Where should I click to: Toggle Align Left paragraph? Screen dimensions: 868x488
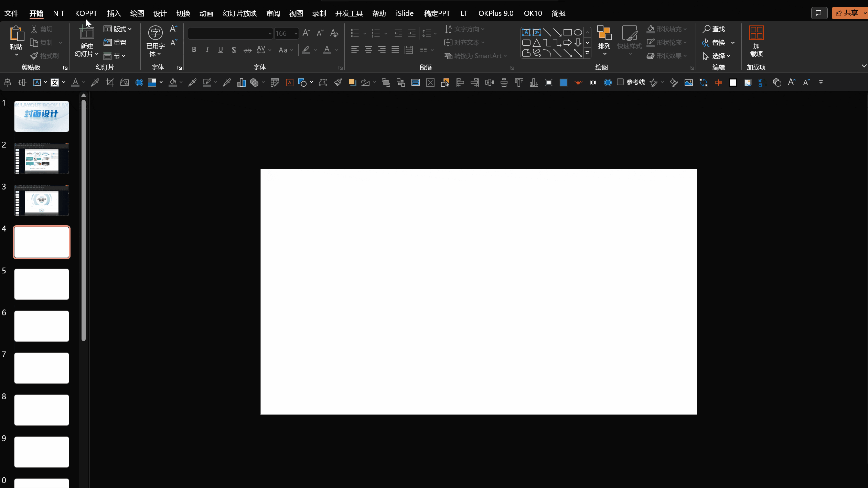(355, 50)
